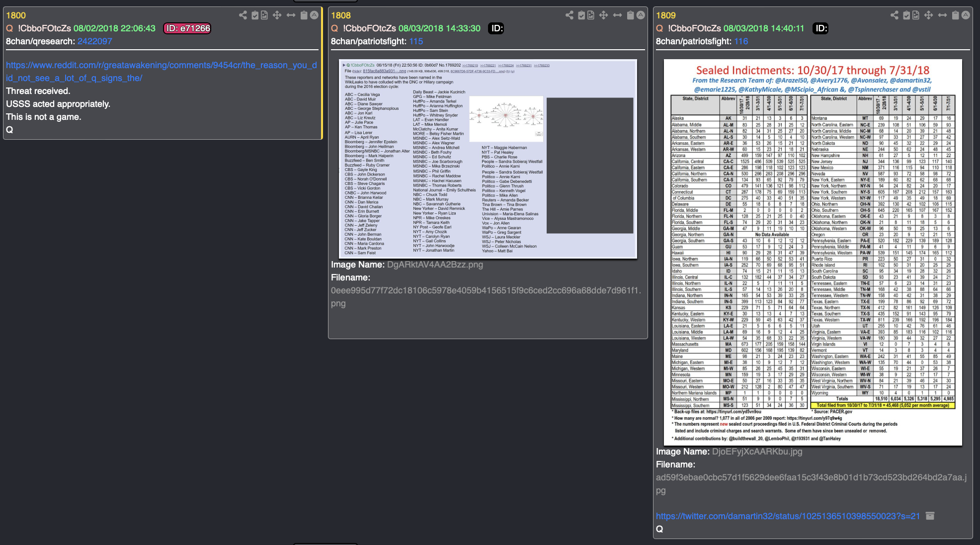
Task: Click image name DgARktAV4AA2Bzz.png
Action: click(x=435, y=265)
